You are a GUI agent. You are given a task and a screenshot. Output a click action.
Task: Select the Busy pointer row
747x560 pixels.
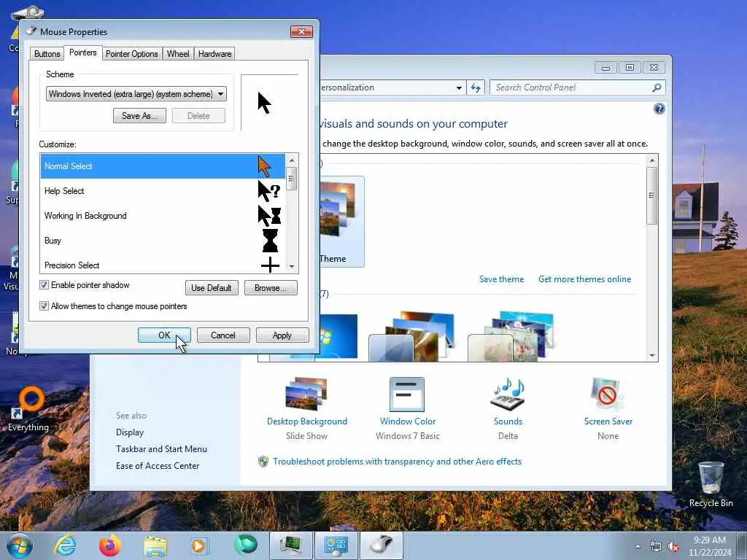tap(163, 241)
